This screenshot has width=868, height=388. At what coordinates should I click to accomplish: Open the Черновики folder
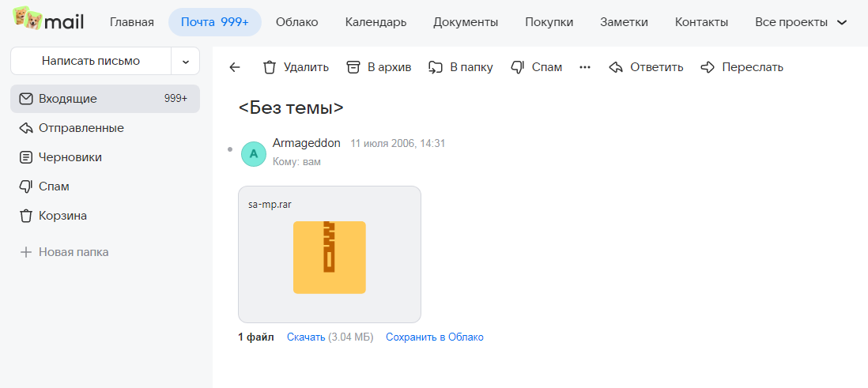tap(70, 157)
